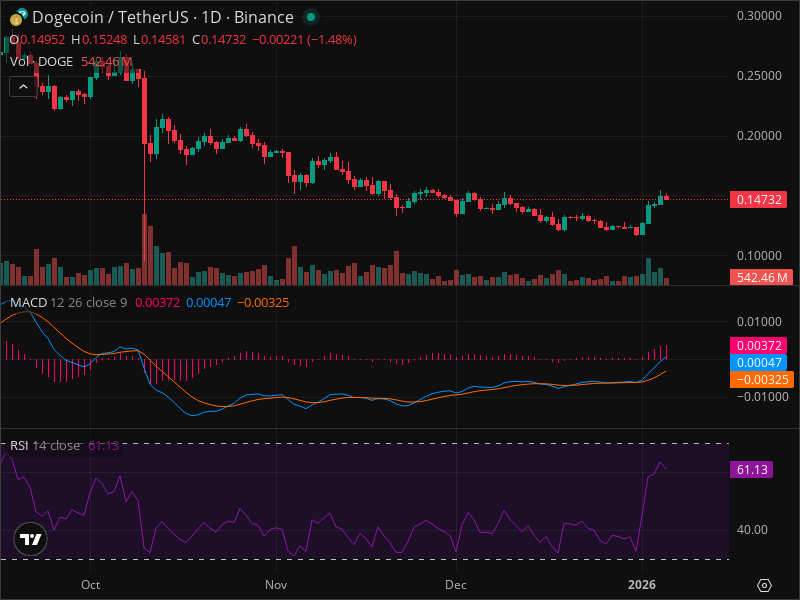This screenshot has width=800, height=600.
Task: Click the current price label 0.14732
Action: coord(758,199)
